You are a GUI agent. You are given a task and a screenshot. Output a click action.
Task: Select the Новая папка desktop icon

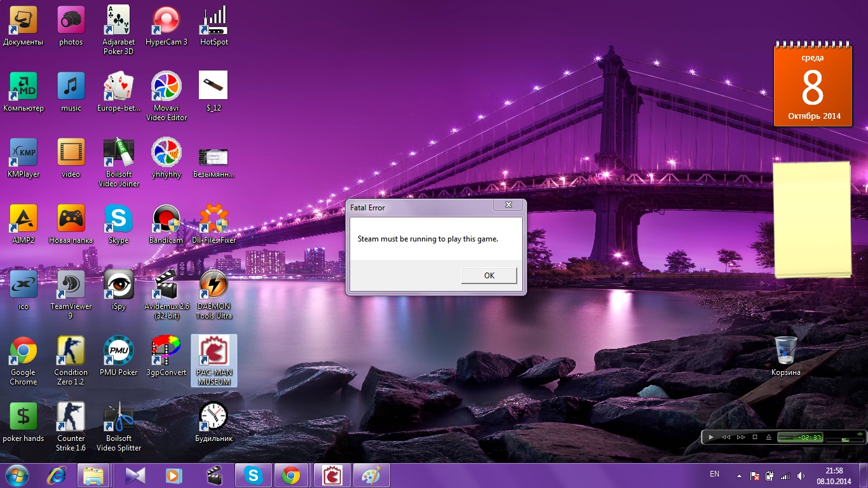pyautogui.click(x=71, y=224)
